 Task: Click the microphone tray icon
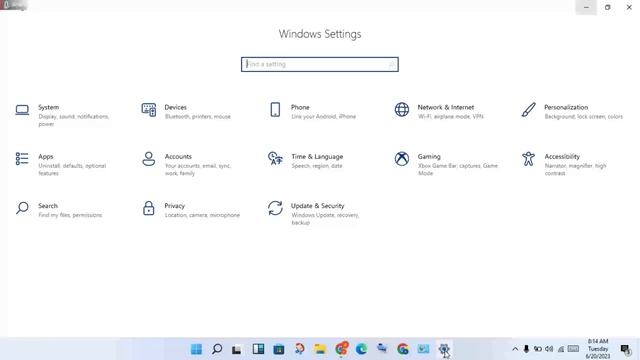pyautogui.click(x=527, y=349)
